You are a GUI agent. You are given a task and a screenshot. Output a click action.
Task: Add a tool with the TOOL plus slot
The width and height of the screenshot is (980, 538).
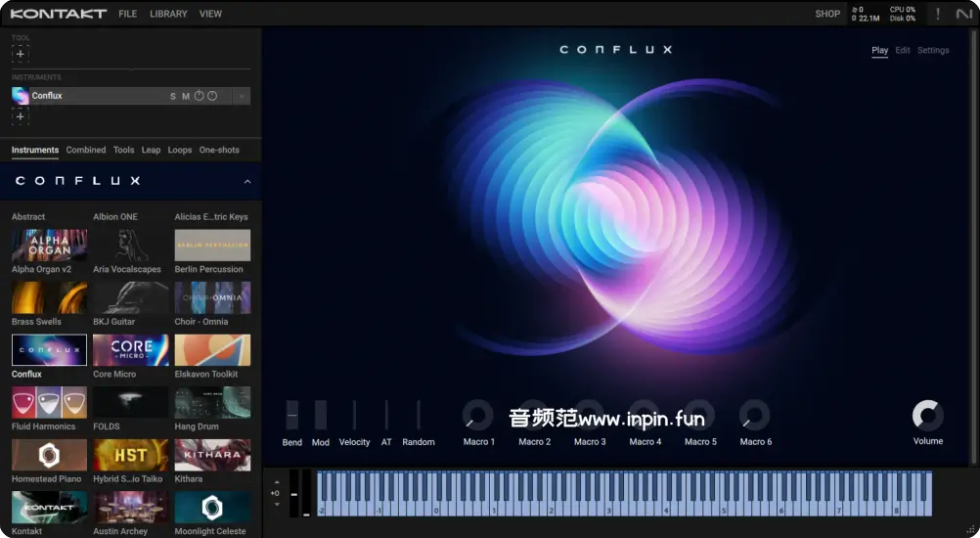[20, 54]
